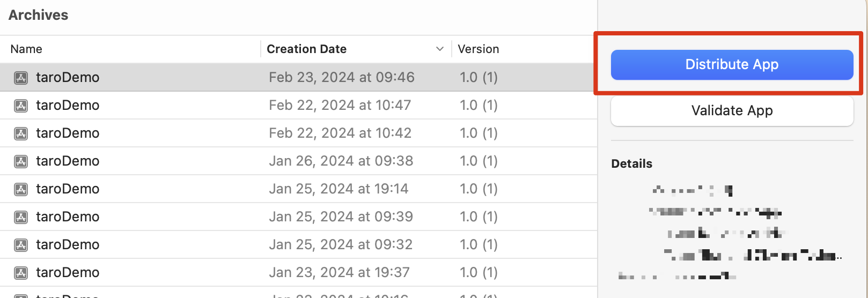Select archive icon for Feb 23 09:46 taroDemo
The width and height of the screenshot is (868, 298).
(21, 78)
